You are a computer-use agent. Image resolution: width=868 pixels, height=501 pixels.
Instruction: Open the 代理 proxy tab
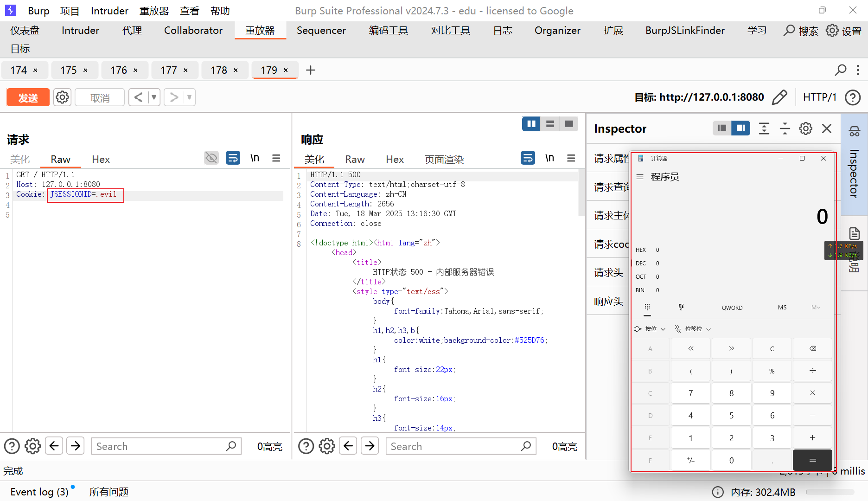click(132, 31)
